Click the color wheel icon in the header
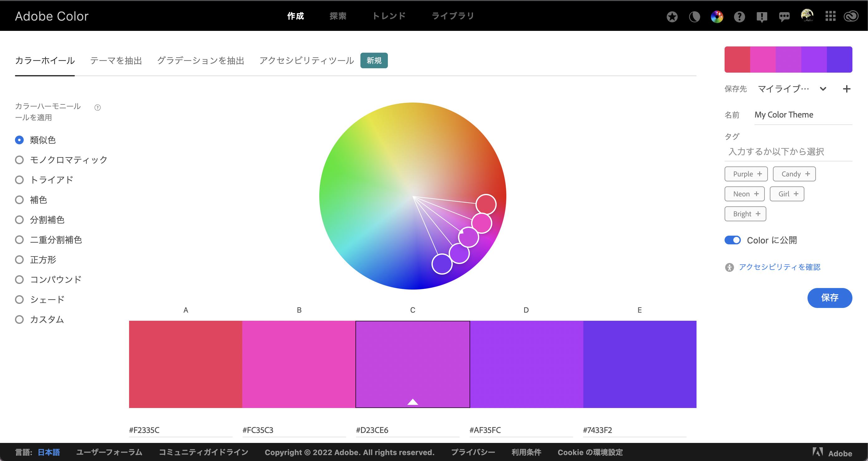The width and height of the screenshot is (868, 461). click(x=717, y=17)
